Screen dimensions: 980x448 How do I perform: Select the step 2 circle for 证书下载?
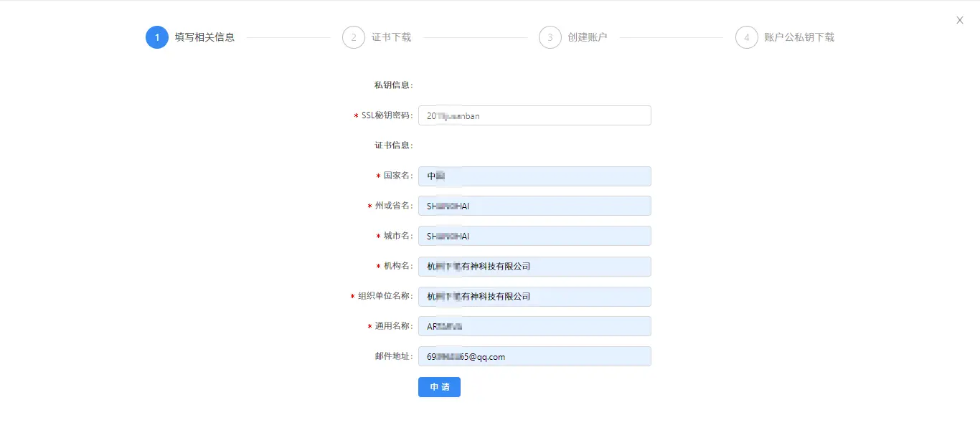(x=353, y=37)
